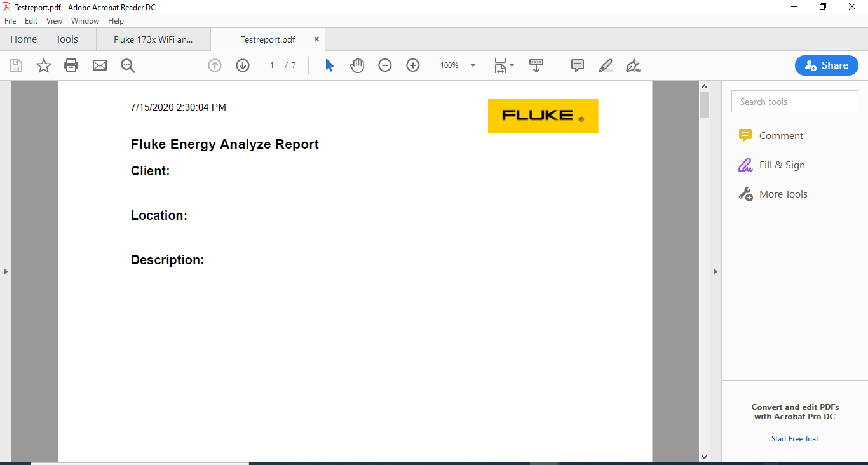This screenshot has height=465, width=868.
Task: Add a sticky note comment icon
Action: click(578, 65)
